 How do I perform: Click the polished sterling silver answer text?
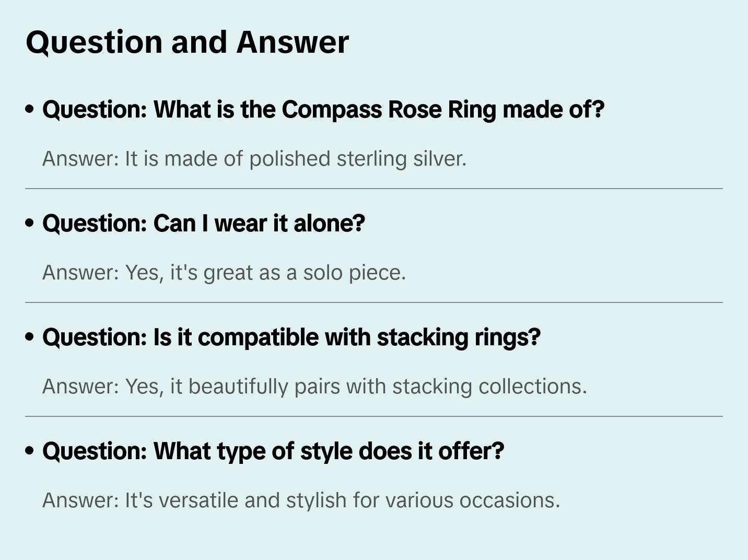pos(295,159)
